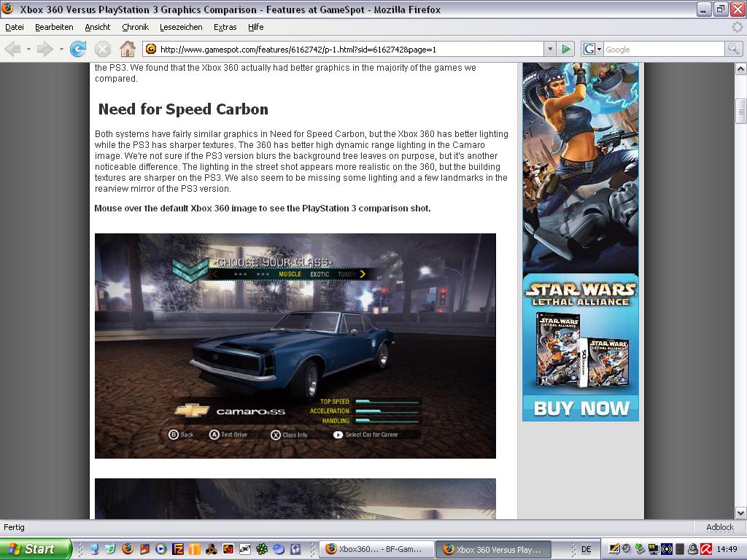Switch to Xbox360 BF-Gam taskbar window
Image resolution: width=747 pixels, height=560 pixels.
point(377,549)
